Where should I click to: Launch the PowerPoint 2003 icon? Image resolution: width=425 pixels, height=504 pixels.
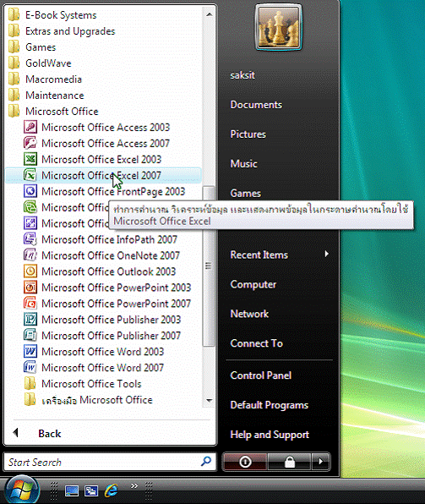[x=30, y=288]
